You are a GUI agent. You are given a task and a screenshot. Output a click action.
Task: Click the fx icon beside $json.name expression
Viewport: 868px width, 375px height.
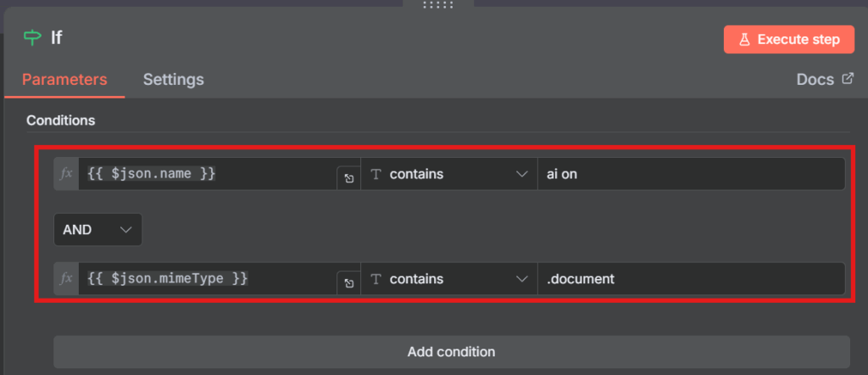(x=66, y=174)
